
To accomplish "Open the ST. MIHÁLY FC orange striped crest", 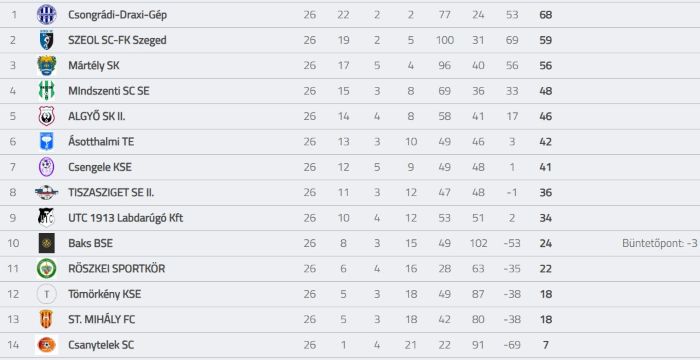I will point(46,319).
